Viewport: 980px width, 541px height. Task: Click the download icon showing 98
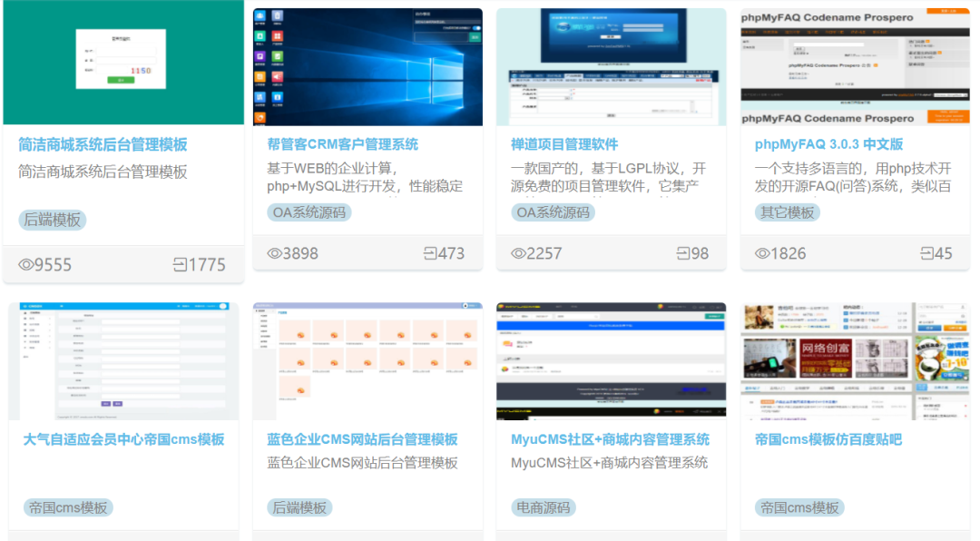[683, 254]
